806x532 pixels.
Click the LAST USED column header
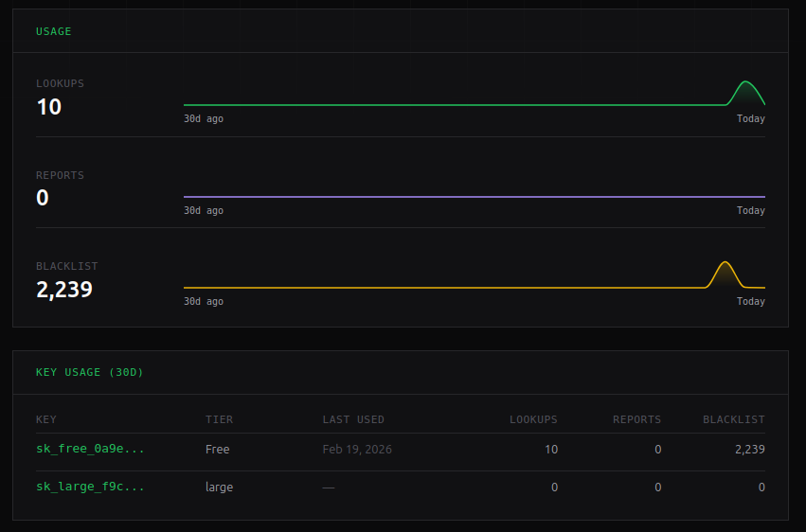point(353,419)
